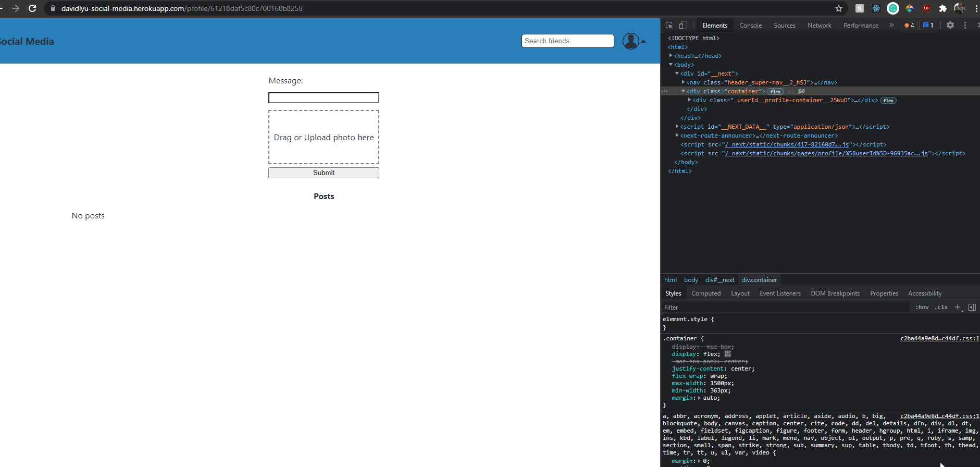Viewport: 980px width, 467px height.
Task: Expand the margin auto shorthand property
Action: (x=700, y=398)
